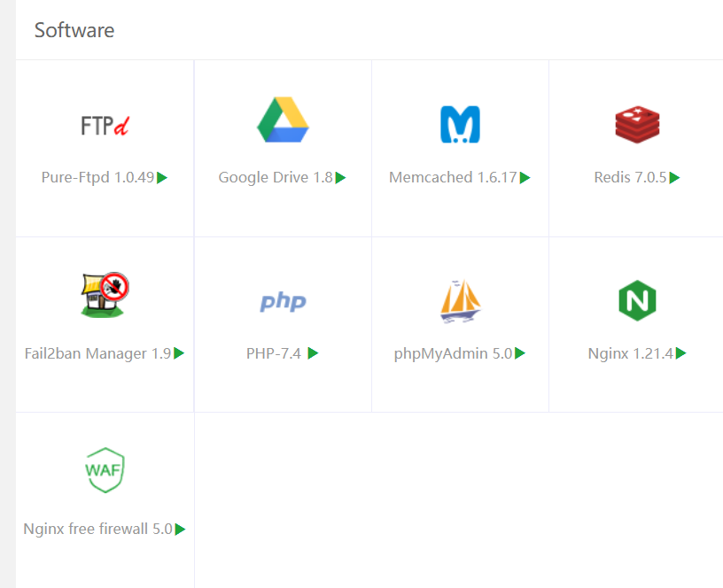Click green play arrow beside Pure-Ftpd 1.0.49
This screenshot has height=588, width=723.
[x=162, y=177]
